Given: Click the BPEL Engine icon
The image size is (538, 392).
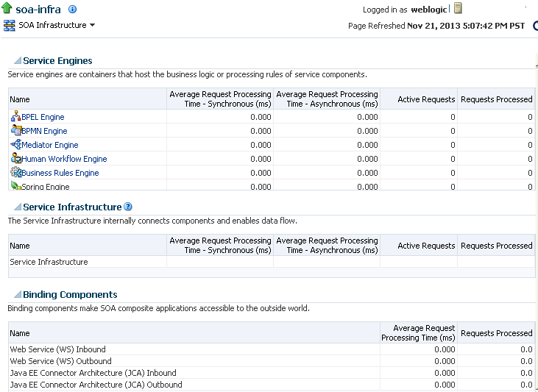Looking at the screenshot, I should click(15, 117).
